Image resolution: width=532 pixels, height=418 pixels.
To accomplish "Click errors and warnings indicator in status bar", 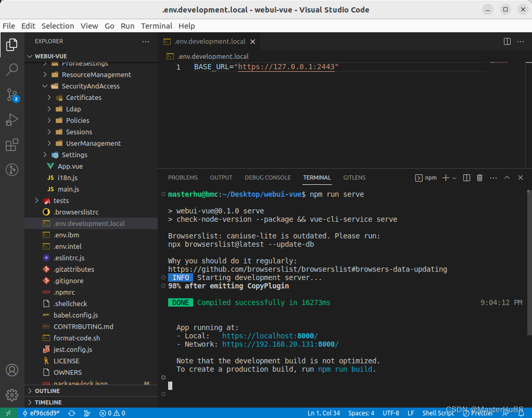I will click(111, 412).
